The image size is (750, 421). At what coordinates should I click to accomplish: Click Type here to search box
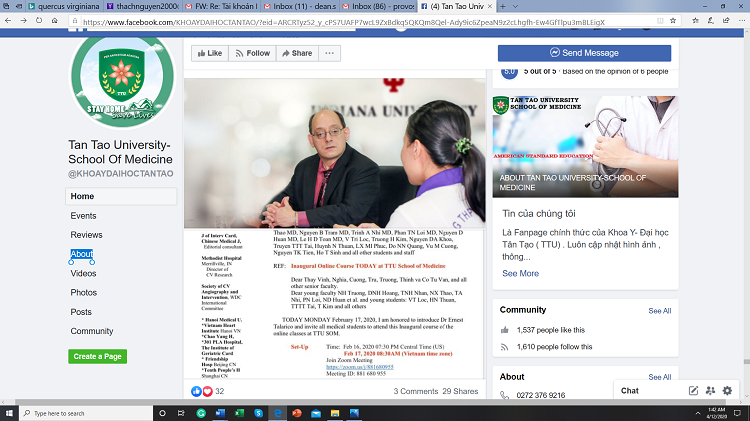pyautogui.click(x=86, y=413)
